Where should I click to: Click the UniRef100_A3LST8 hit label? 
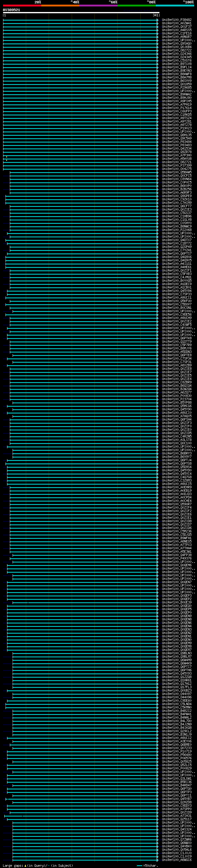(177, 440)
